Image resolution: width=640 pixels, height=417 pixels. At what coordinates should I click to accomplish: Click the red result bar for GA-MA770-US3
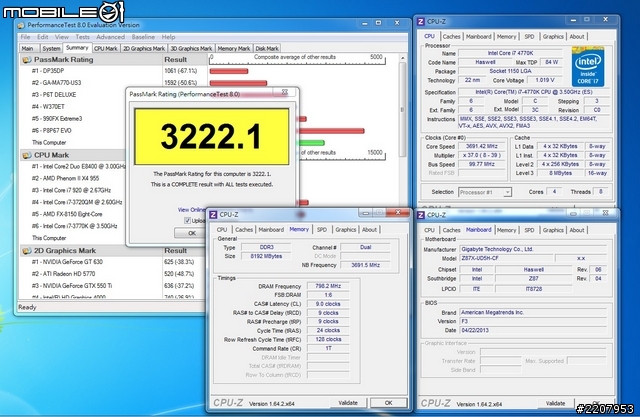[x=238, y=83]
